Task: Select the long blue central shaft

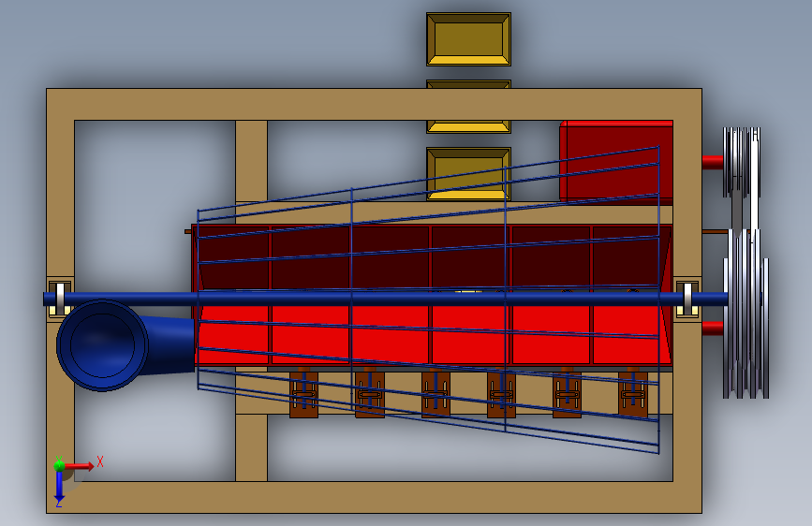Action: point(385,299)
